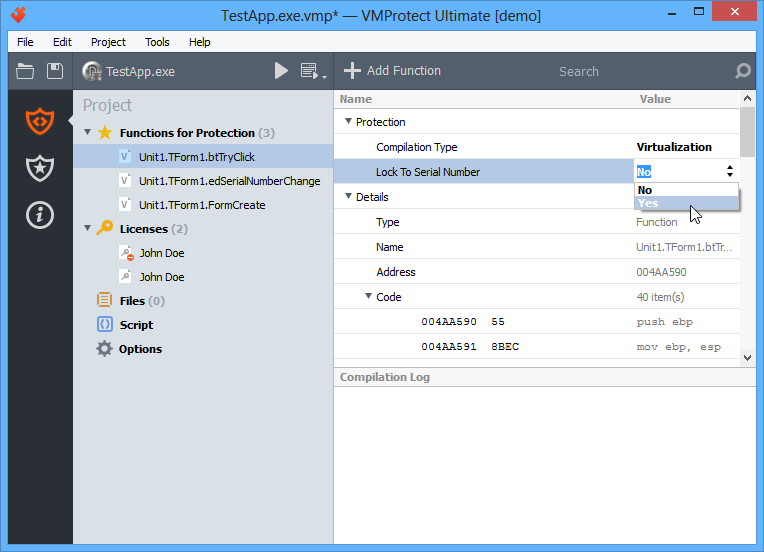
Task: Collapse the Functions for Protection node
Action: click(x=88, y=132)
